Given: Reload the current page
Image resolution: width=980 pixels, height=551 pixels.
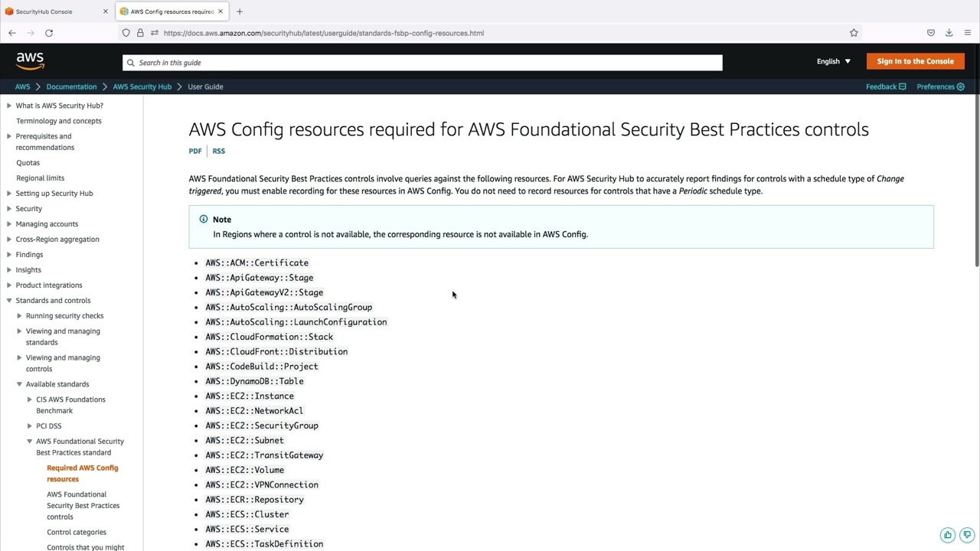Looking at the screenshot, I should pos(49,33).
